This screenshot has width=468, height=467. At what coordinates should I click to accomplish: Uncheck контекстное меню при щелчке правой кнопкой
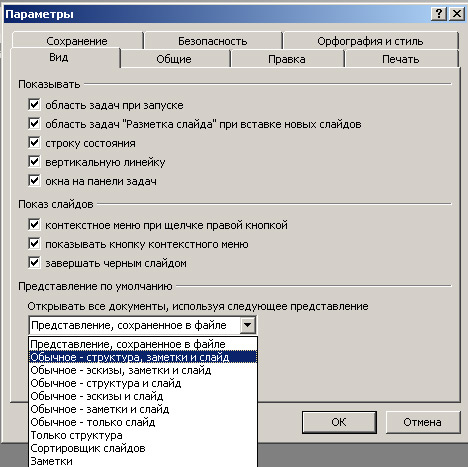coord(34,225)
